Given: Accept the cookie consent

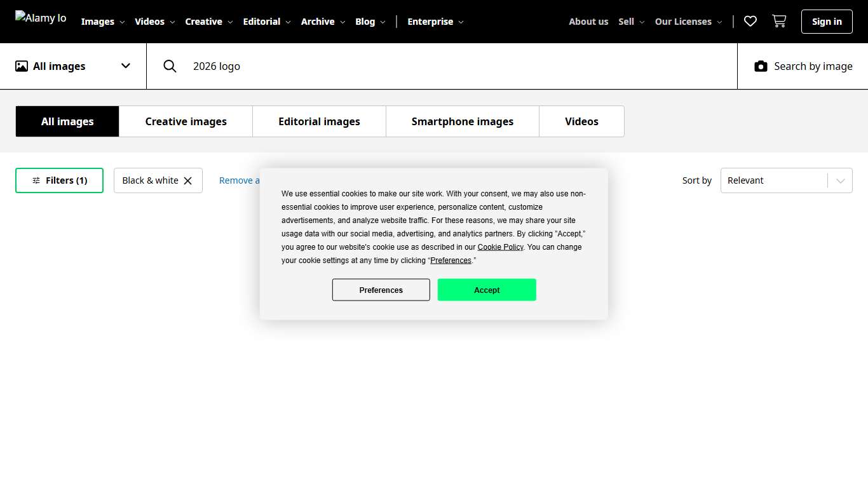Looking at the screenshot, I should pyautogui.click(x=487, y=290).
